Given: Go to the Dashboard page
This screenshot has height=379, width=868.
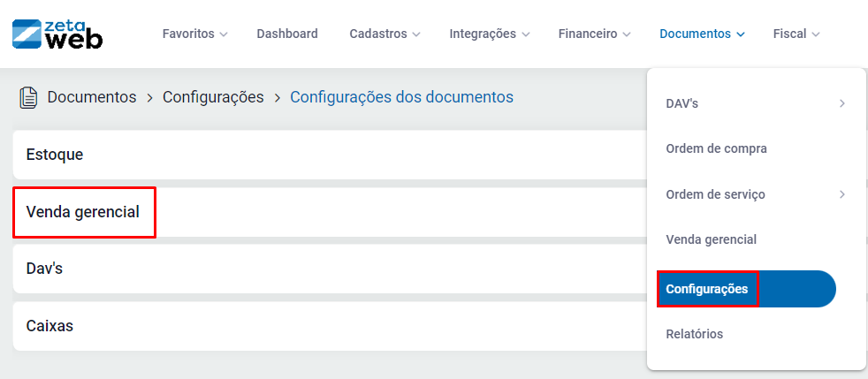Looking at the screenshot, I should (x=287, y=34).
